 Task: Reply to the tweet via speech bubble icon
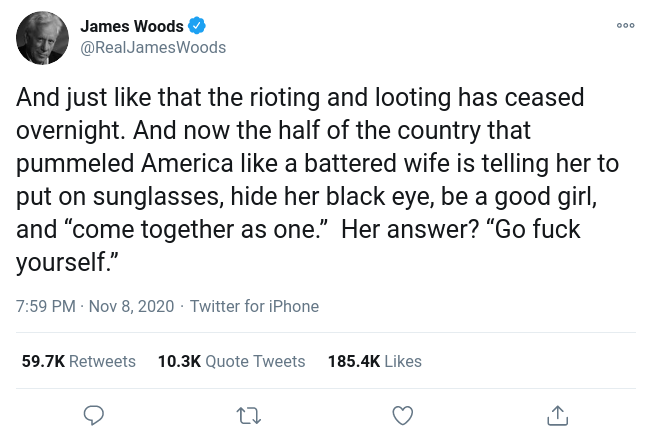(94, 414)
